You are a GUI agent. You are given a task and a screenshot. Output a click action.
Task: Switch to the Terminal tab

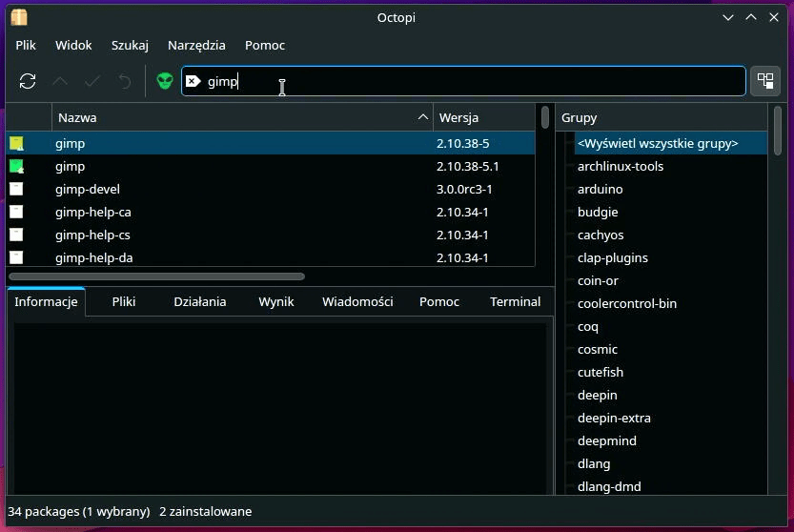[515, 302]
